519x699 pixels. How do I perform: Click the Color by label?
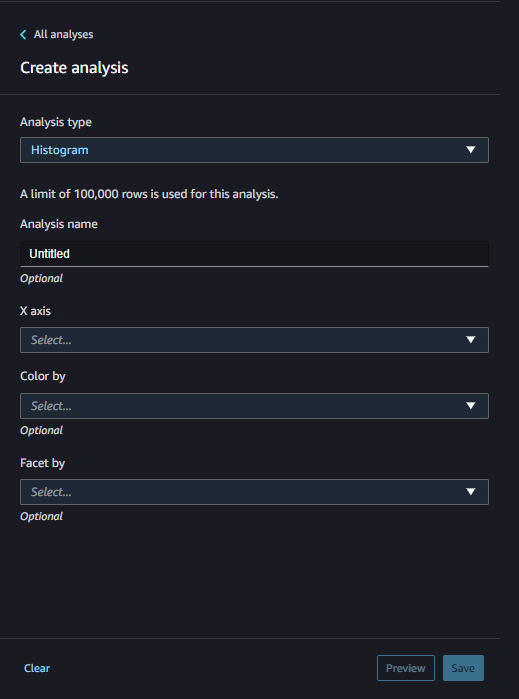click(x=43, y=376)
